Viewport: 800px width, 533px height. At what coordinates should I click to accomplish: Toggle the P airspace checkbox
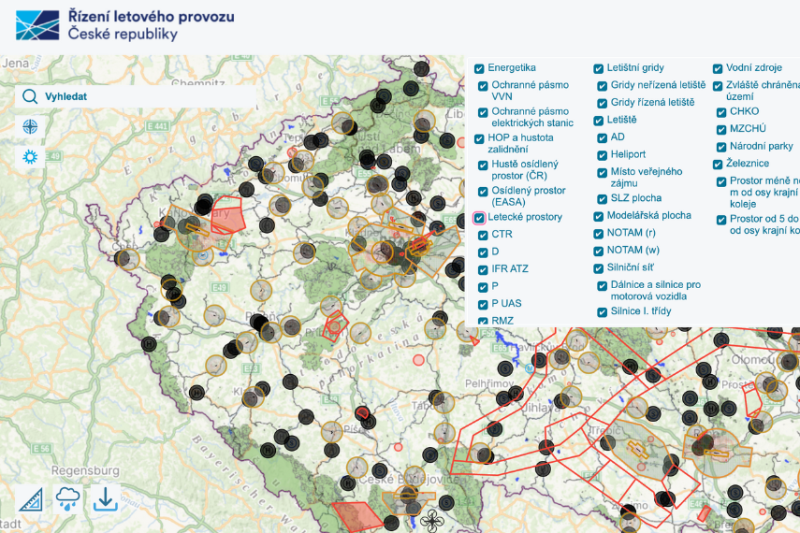483,287
